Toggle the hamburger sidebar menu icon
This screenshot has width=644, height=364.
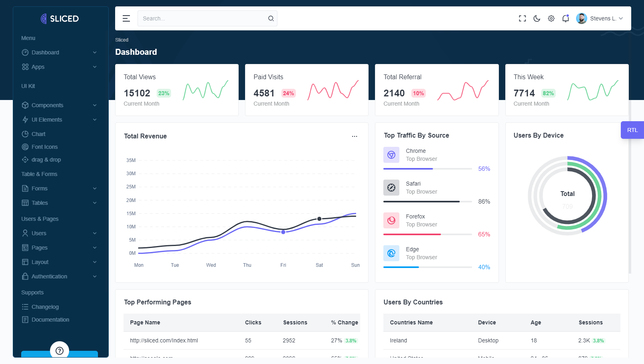point(126,18)
